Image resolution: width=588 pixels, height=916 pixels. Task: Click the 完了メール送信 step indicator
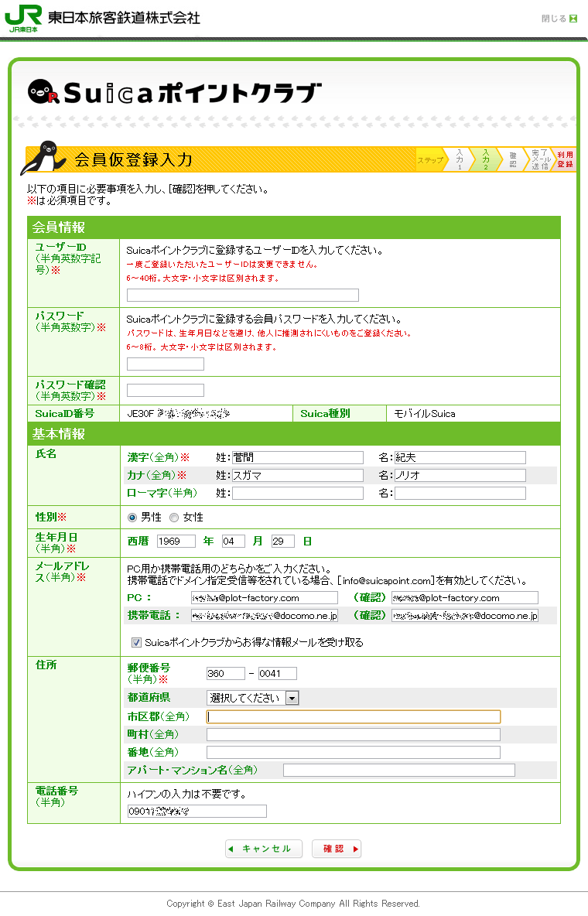click(539, 159)
